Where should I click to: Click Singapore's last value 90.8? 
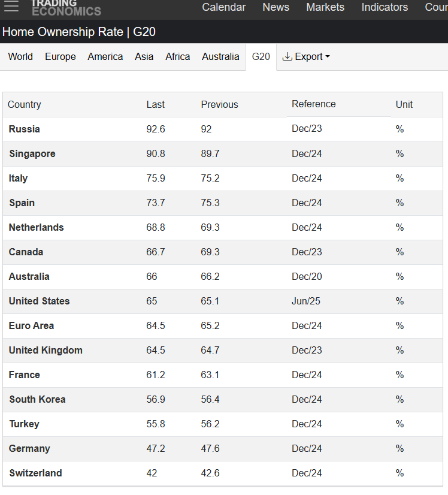point(156,154)
